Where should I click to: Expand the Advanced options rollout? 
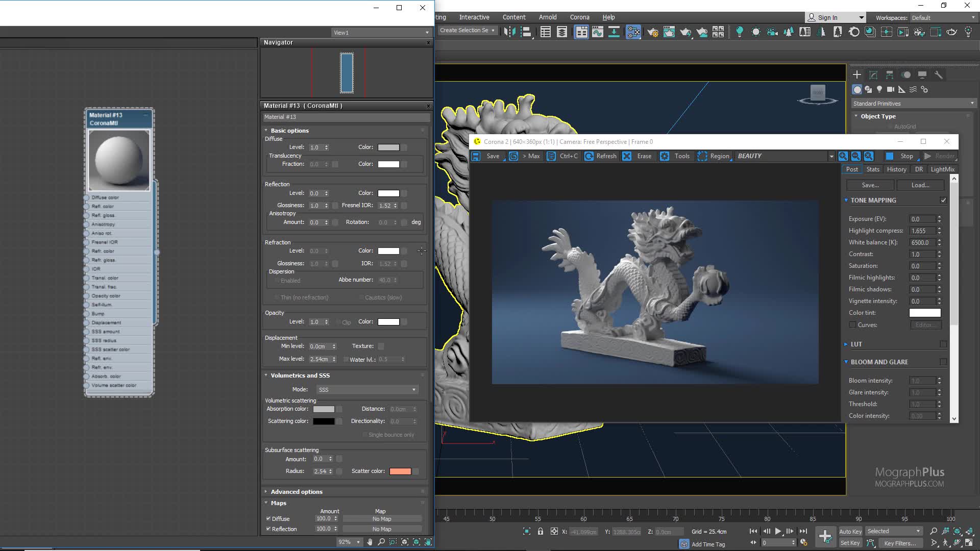point(297,492)
